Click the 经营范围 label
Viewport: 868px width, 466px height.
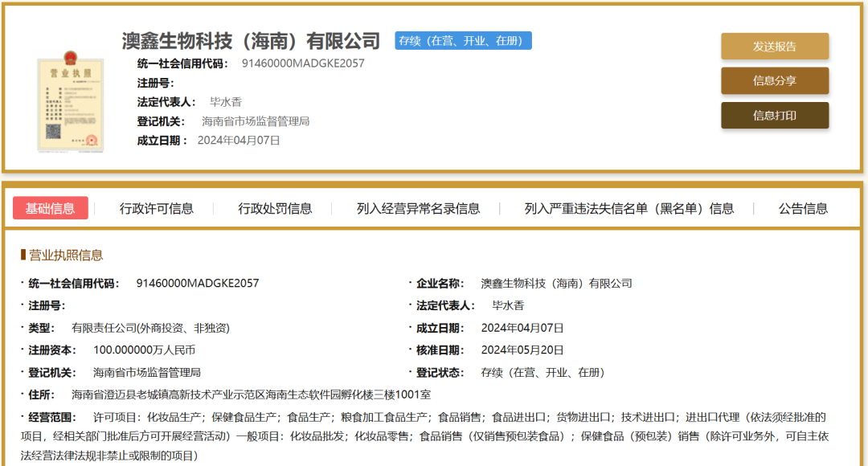(x=52, y=417)
